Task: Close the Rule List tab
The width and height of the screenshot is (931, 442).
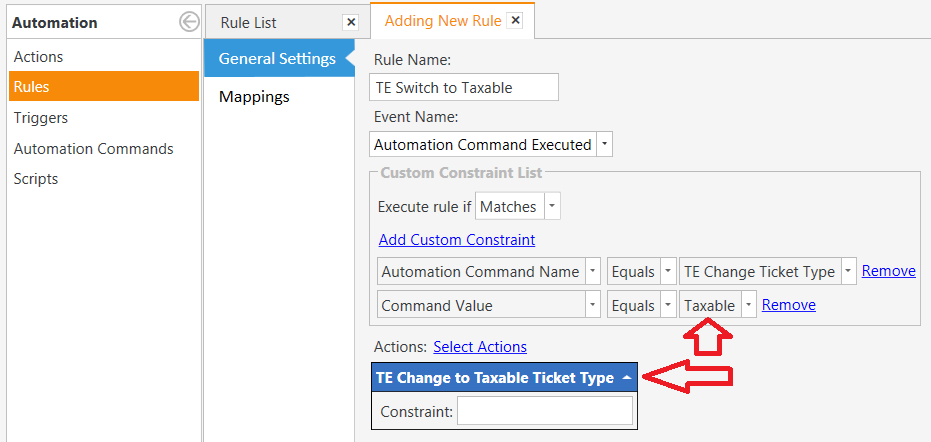Action: [x=350, y=22]
